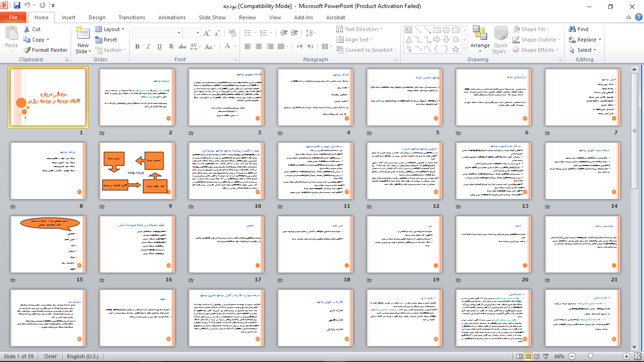Open the Arrange shapes tool
Viewport: 644px width, 362px height.
tap(480, 40)
